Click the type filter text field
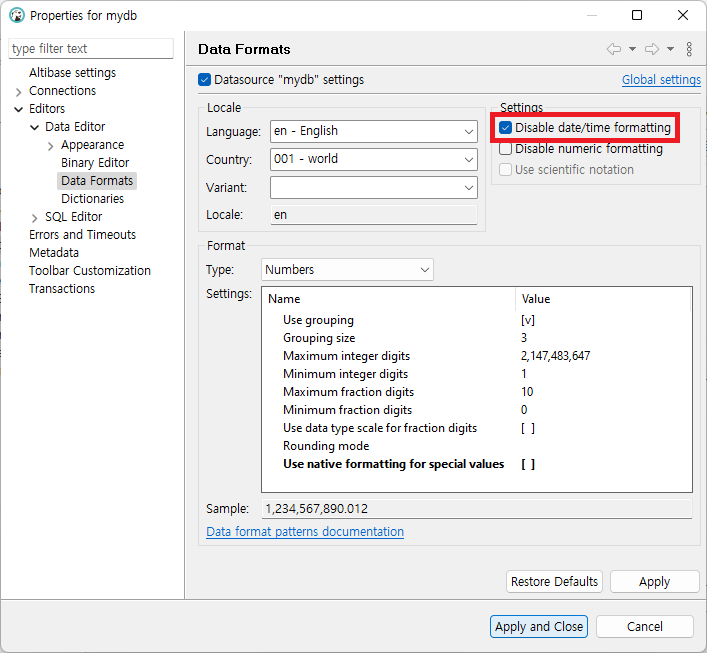 [90, 49]
